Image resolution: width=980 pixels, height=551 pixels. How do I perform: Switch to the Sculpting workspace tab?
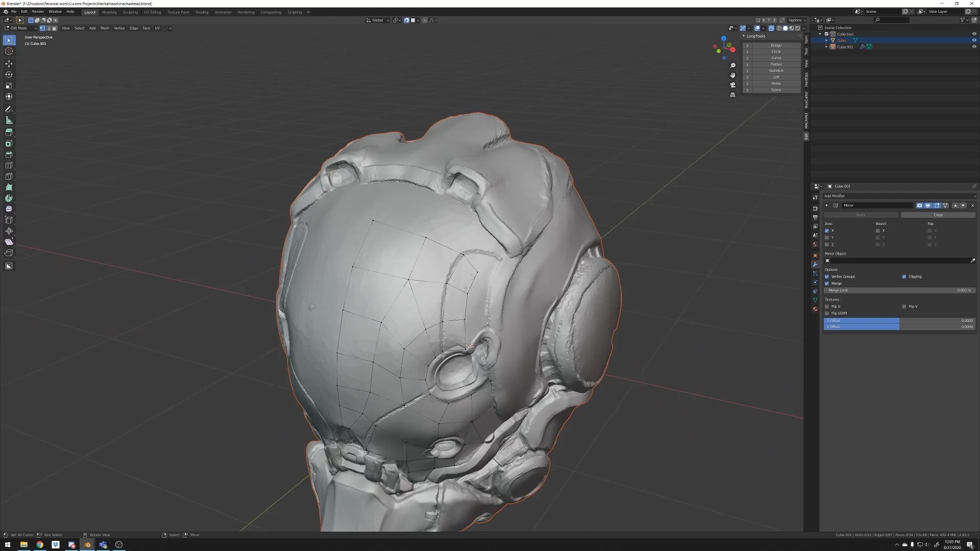pyautogui.click(x=130, y=12)
